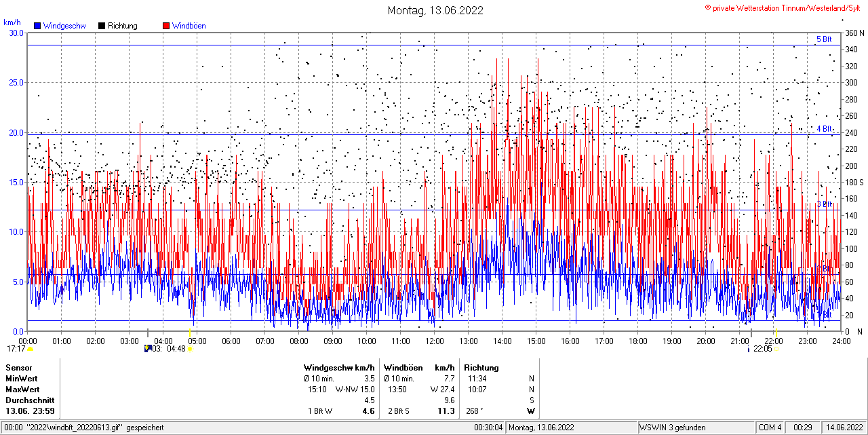The width and height of the screenshot is (868, 435).
Task: Click the 5 Bft line label
Action: click(x=823, y=39)
